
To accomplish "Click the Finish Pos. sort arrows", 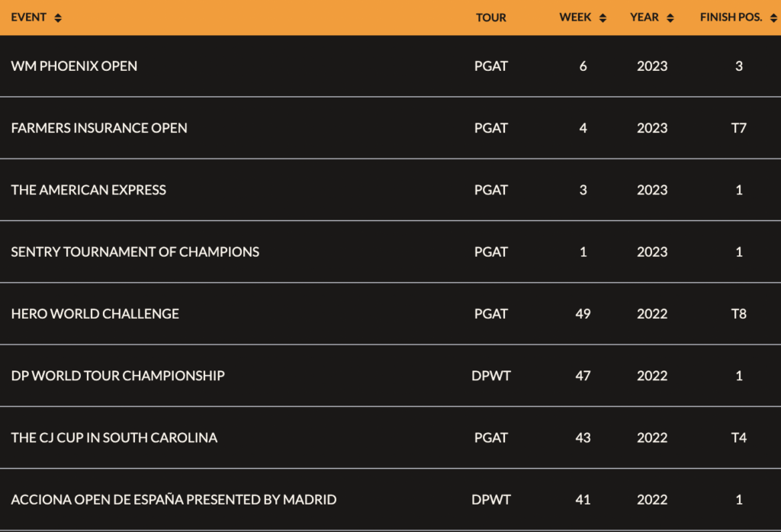I will pos(773,18).
